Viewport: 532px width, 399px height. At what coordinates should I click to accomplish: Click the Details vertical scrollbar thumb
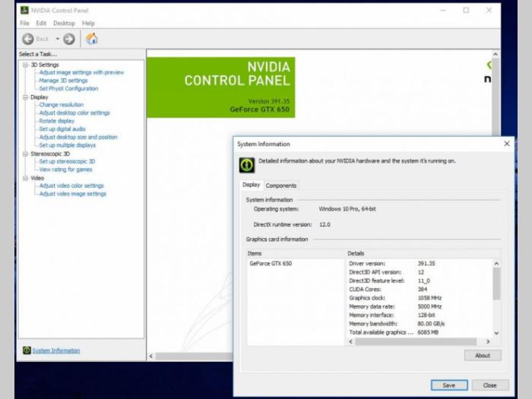click(x=496, y=283)
